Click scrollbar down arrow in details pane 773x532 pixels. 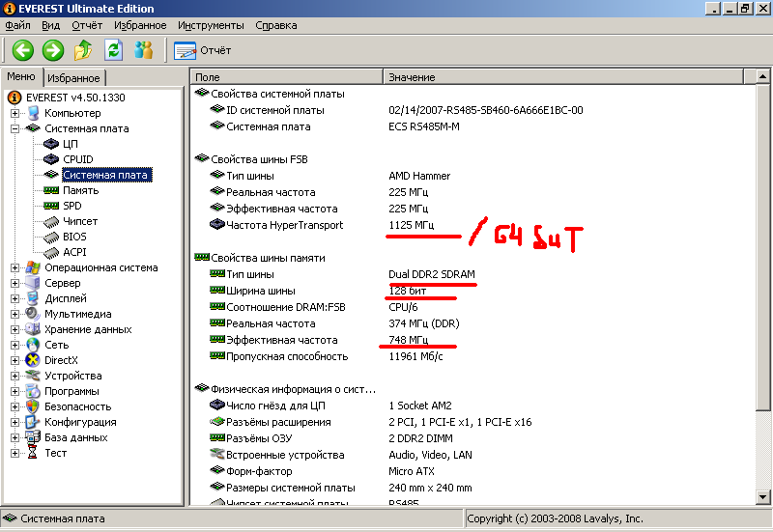(762, 497)
